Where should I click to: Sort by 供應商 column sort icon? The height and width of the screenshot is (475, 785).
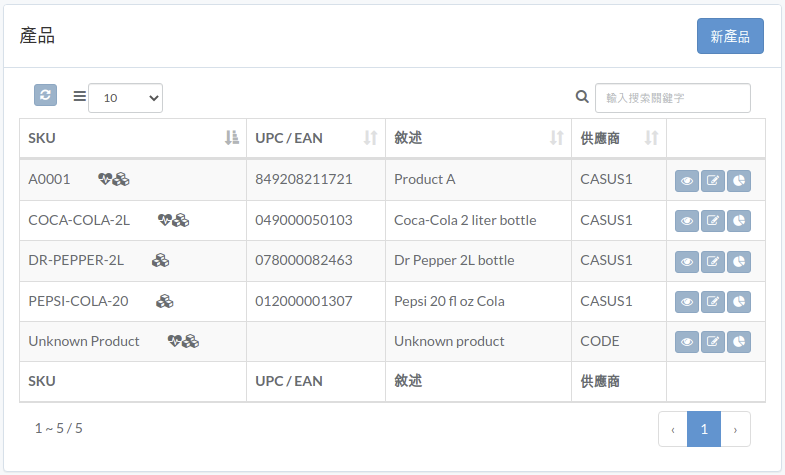651,138
